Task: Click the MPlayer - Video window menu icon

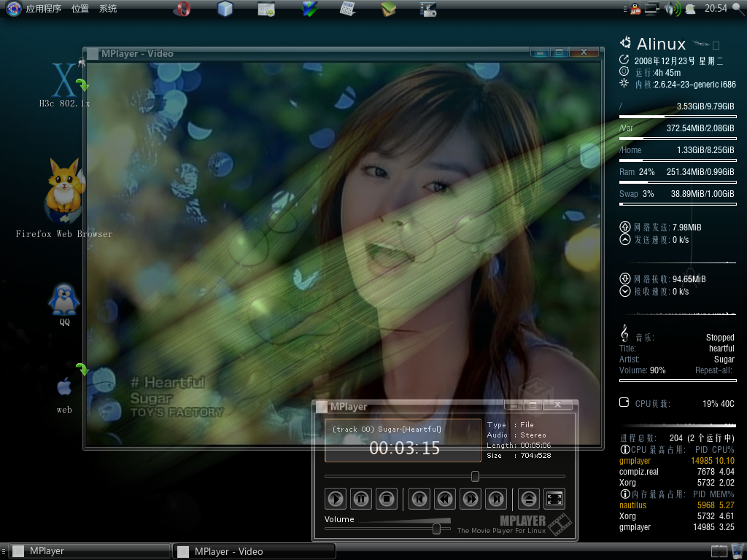Action: 93,54
